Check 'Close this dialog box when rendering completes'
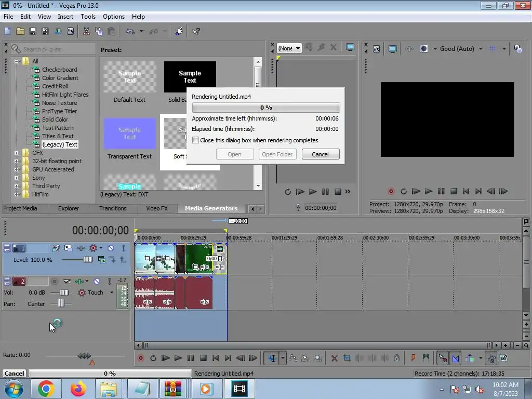Image resolution: width=532 pixels, height=399 pixels. 195,140
